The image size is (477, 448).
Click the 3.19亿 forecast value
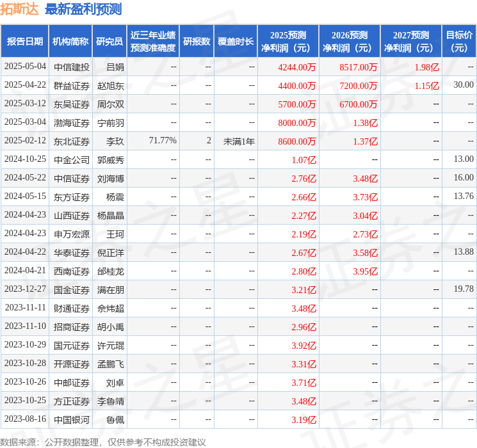pyautogui.click(x=304, y=420)
